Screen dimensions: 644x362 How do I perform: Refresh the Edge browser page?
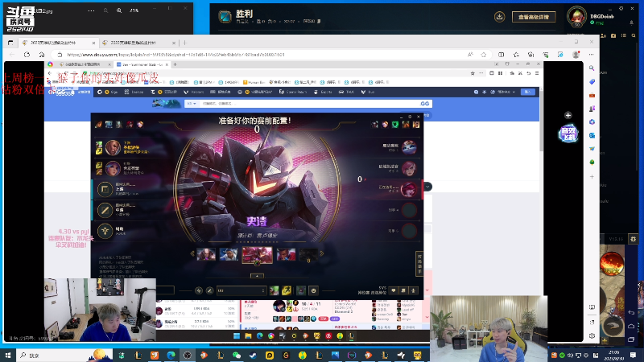point(27,55)
